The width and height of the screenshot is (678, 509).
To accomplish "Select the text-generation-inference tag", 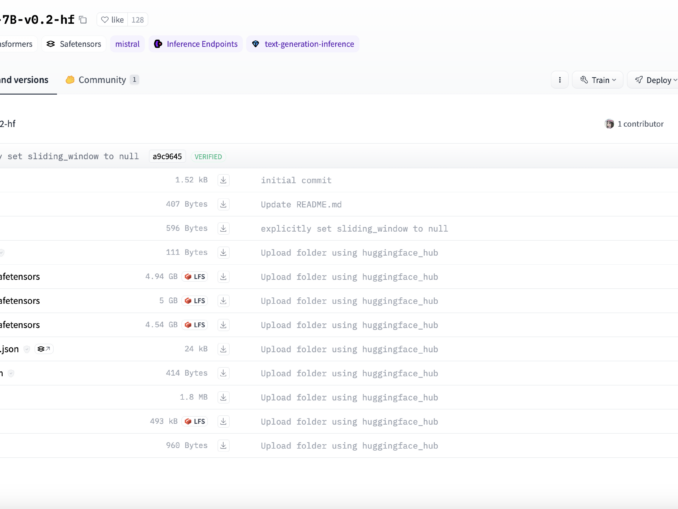I will click(303, 44).
